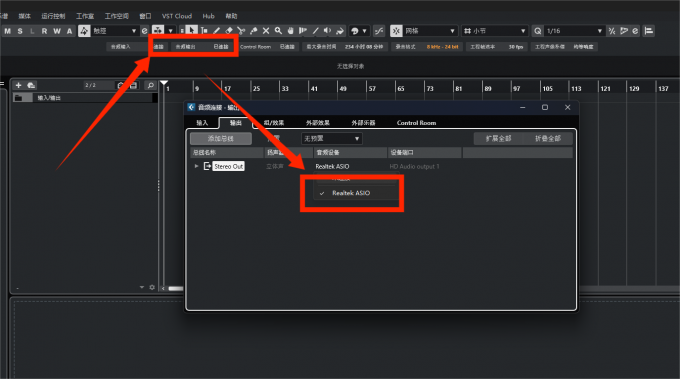Add a track with the plus icon

18,85
